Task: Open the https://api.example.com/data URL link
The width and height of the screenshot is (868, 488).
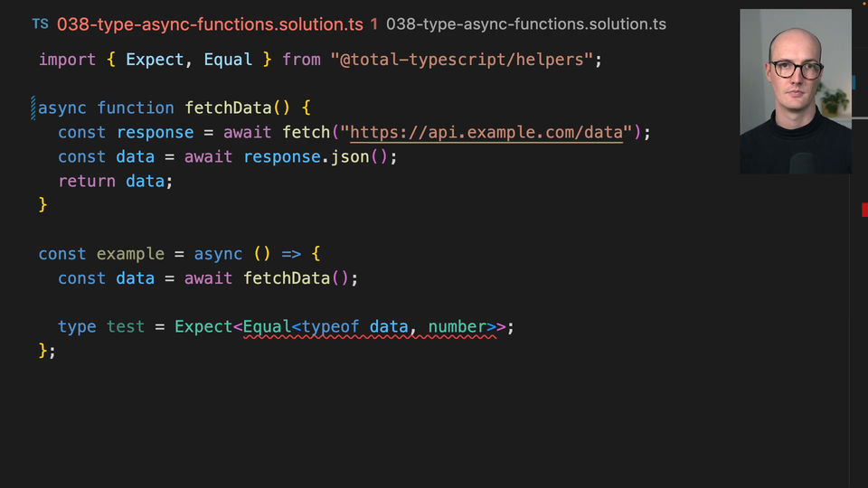Action: 486,133
